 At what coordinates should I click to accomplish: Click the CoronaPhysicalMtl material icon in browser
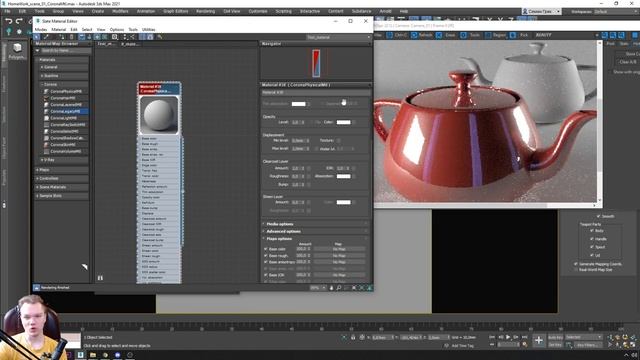(x=46, y=91)
